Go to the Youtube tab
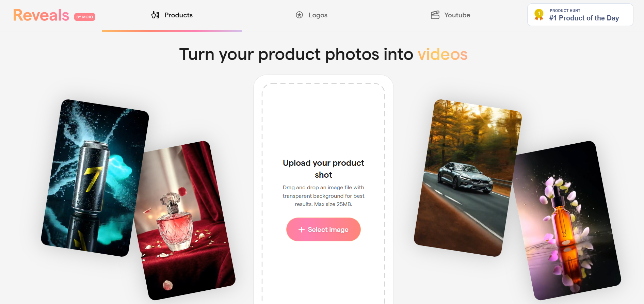The width and height of the screenshot is (644, 304). point(451,15)
